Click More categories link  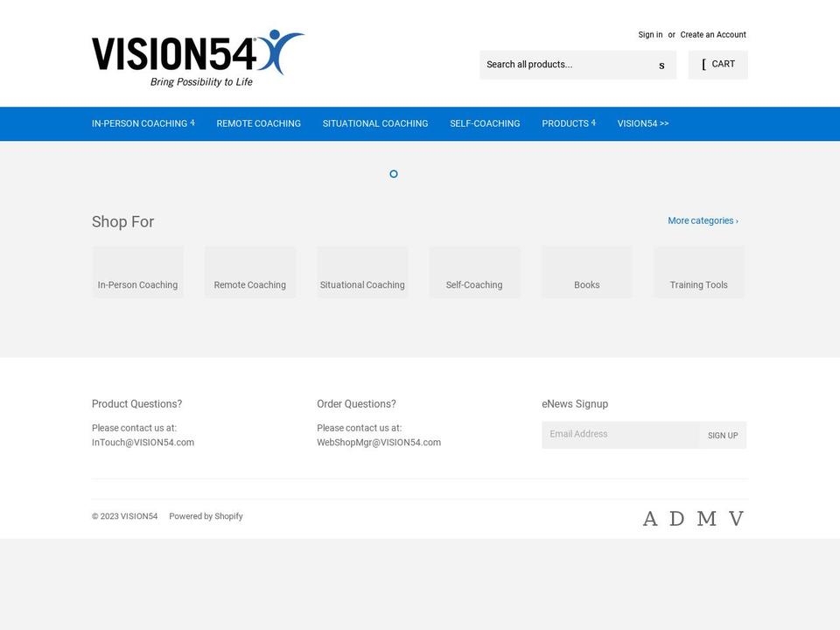coord(703,220)
